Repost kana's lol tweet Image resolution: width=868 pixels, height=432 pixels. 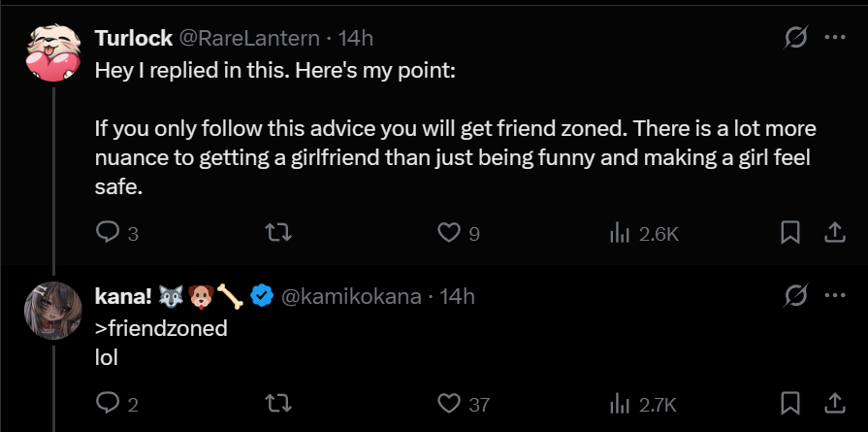(278, 403)
